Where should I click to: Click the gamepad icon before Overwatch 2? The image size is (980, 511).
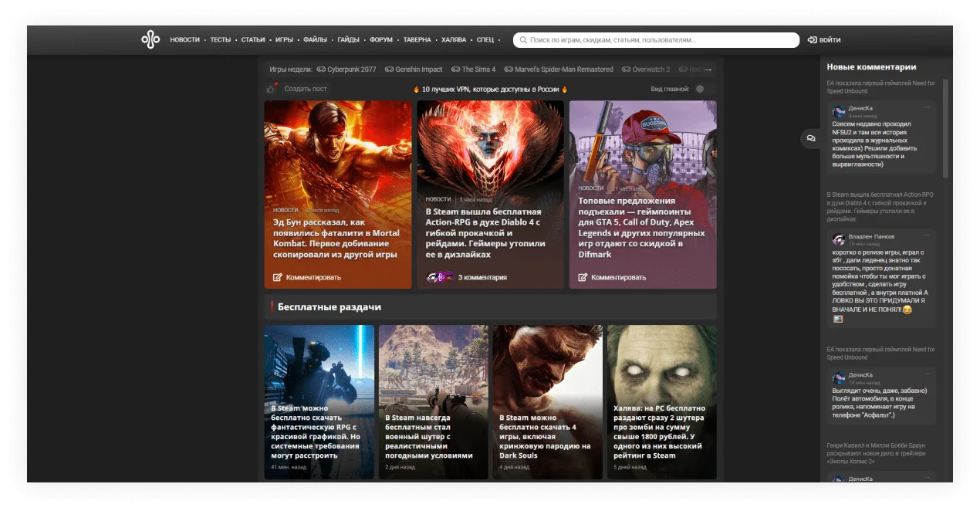click(x=627, y=69)
